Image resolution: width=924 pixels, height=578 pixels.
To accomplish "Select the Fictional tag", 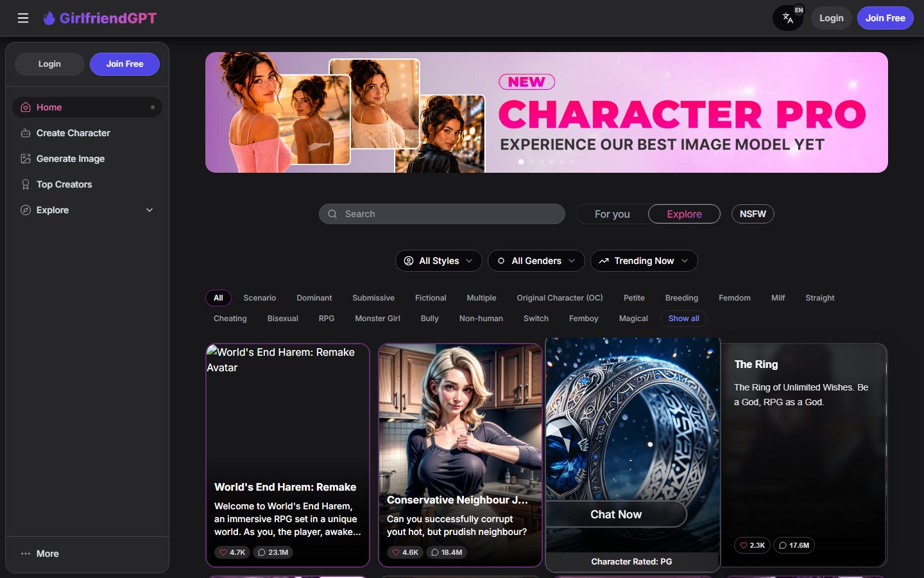I will pyautogui.click(x=431, y=298).
